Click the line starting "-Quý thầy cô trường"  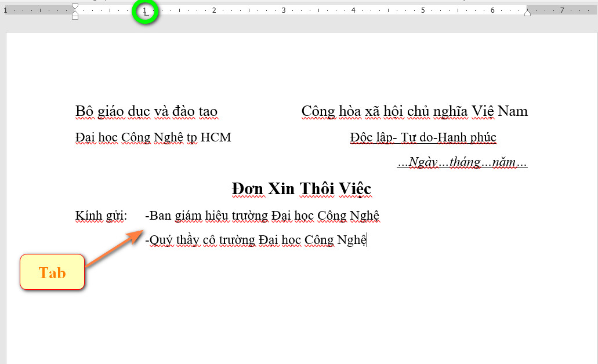coord(256,241)
